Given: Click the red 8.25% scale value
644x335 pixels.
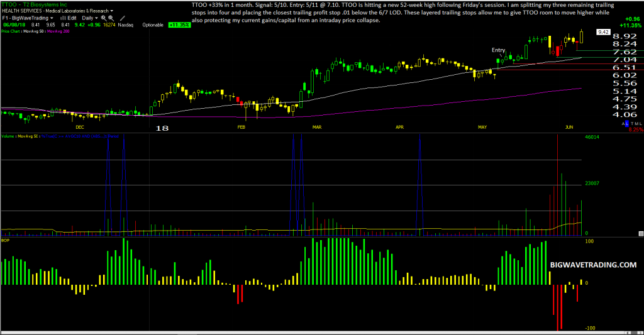Looking at the screenshot, I should click(636, 129).
